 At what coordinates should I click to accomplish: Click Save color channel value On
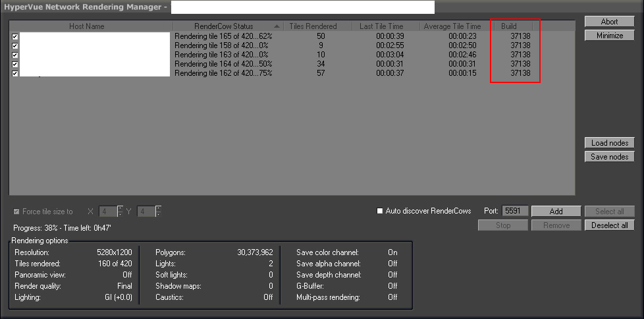392,252
